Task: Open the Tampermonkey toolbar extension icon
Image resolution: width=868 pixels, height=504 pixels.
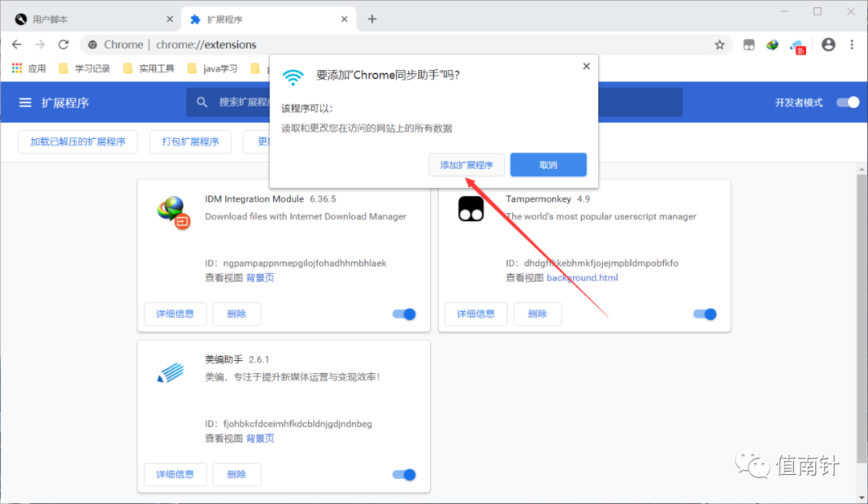Action: click(x=749, y=45)
